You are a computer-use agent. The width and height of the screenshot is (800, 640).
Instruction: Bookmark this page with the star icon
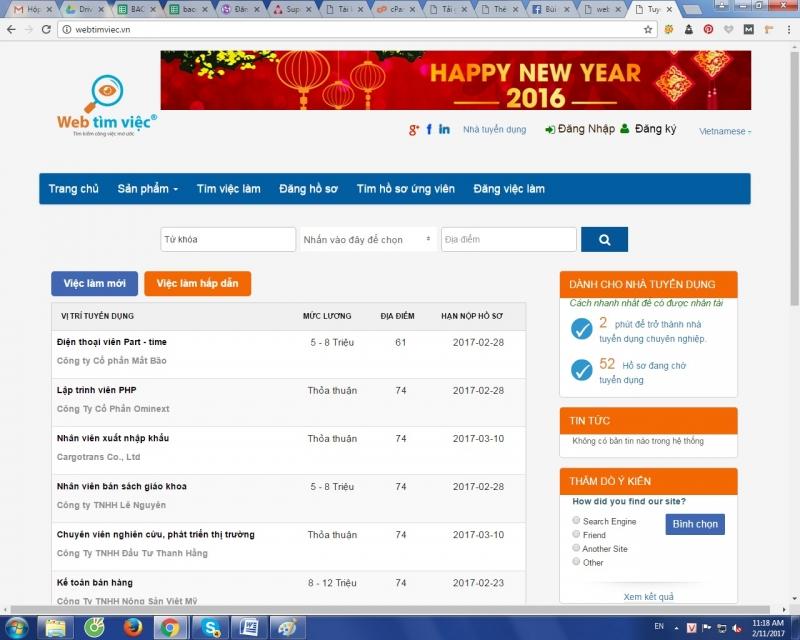(x=648, y=30)
